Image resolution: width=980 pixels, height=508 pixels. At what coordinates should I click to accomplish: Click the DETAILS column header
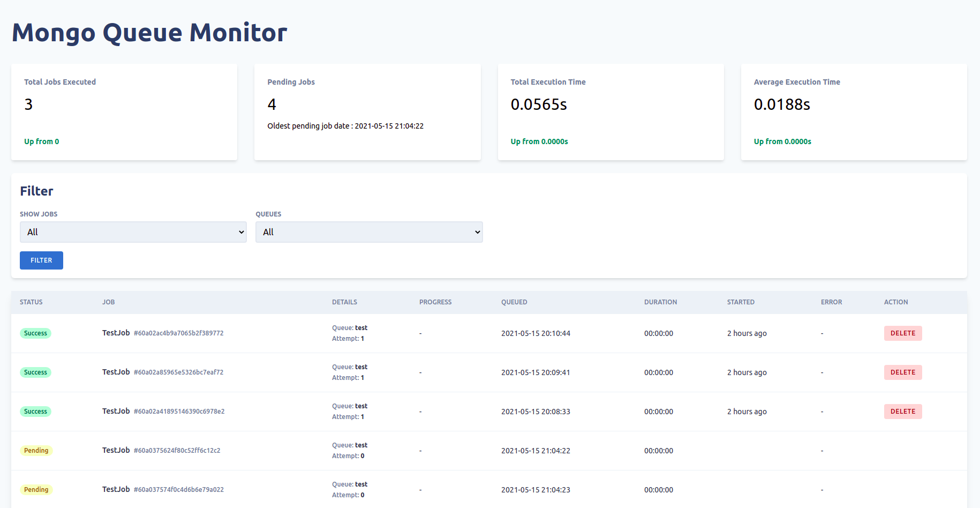coord(344,302)
